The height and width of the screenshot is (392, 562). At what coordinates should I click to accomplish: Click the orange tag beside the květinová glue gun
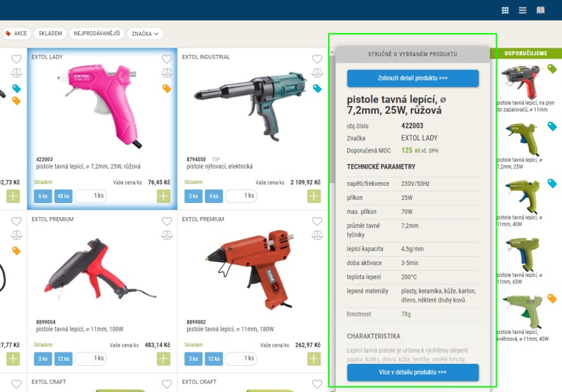point(552,298)
